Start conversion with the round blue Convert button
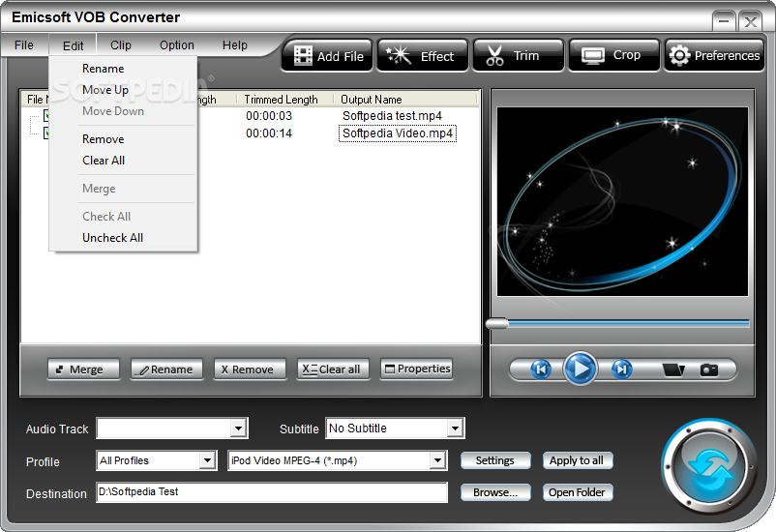776x532 pixels. coord(709,467)
